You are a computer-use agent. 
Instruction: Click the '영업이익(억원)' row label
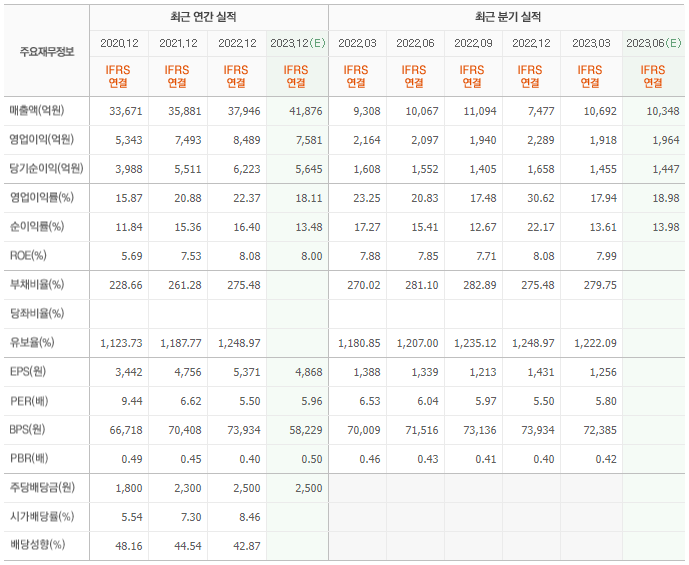(42, 139)
